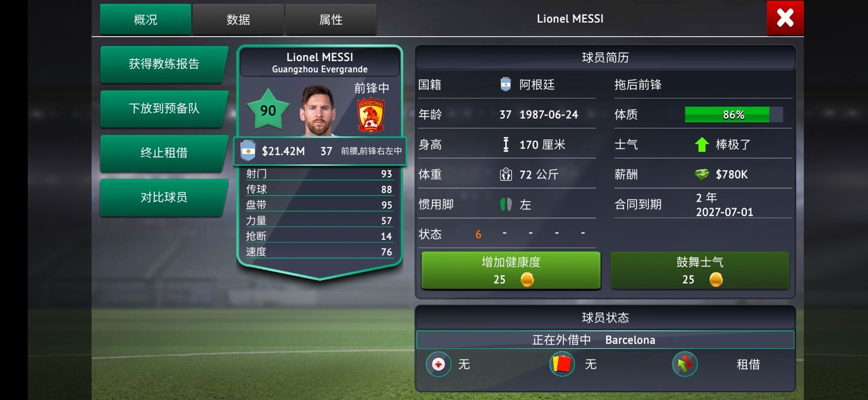Select the 概况 tab
Viewport: 868px width, 400px height.
pyautogui.click(x=145, y=20)
